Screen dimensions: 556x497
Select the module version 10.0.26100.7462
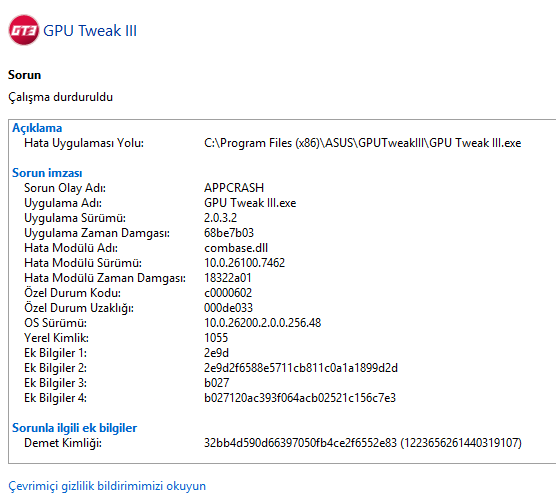coord(244,263)
